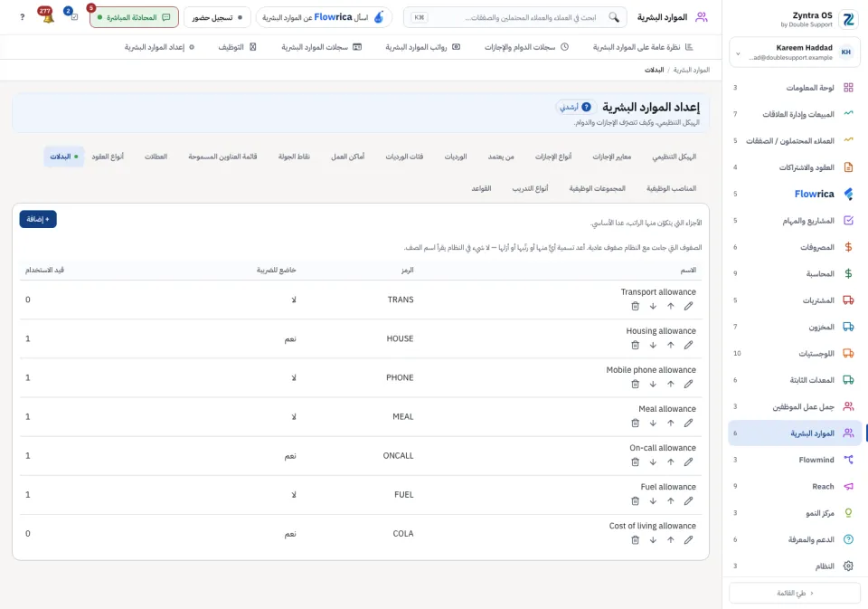Viewport: 868px width, 609px height.
Task: Click the المحادثة المباشرة live chat button
Action: tap(134, 17)
